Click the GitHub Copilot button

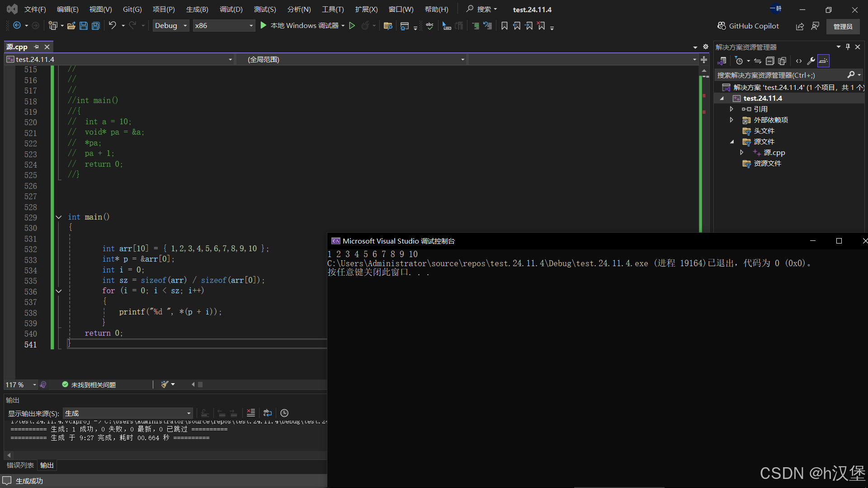click(748, 26)
